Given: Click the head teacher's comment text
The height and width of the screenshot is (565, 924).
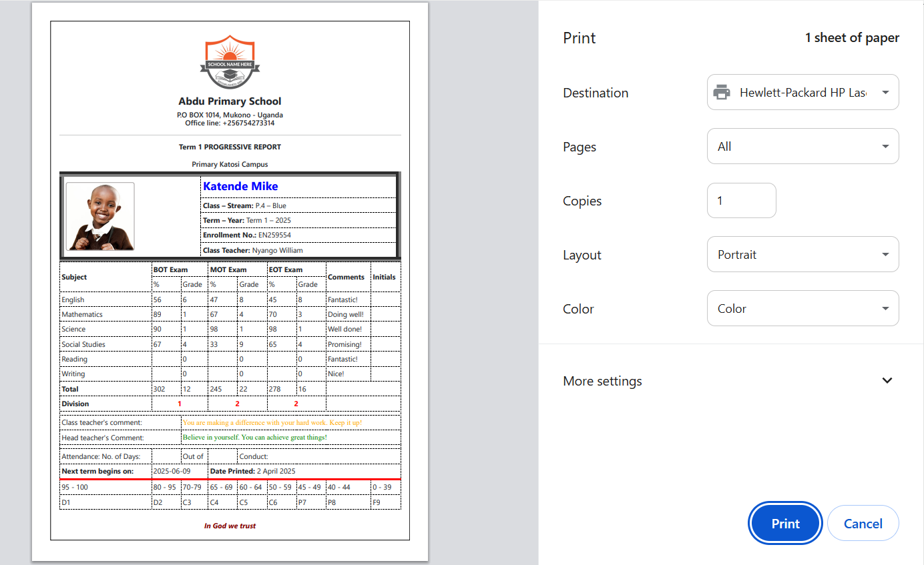Looking at the screenshot, I should pyautogui.click(x=254, y=438).
